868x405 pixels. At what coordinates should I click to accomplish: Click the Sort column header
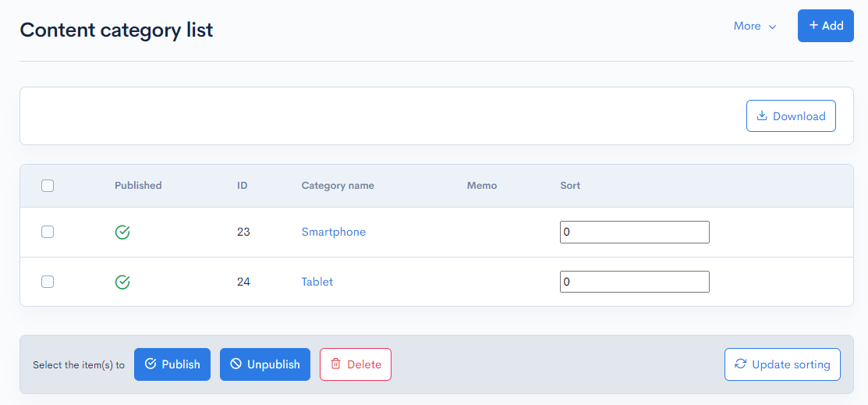(x=570, y=186)
